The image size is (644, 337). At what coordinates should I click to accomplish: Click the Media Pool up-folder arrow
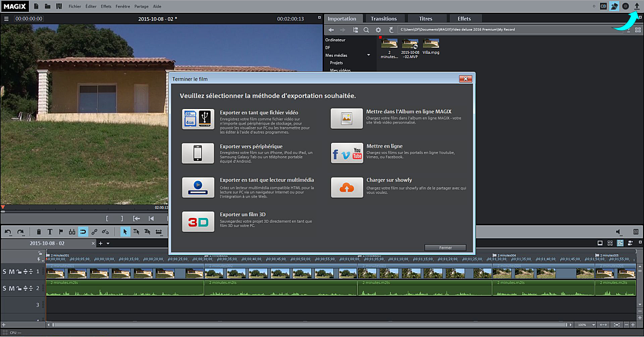click(x=391, y=30)
